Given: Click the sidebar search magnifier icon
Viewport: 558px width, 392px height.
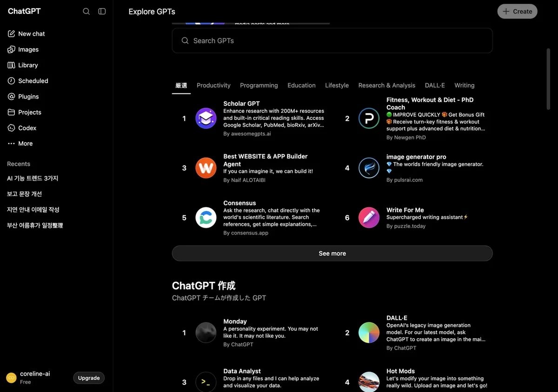Looking at the screenshot, I should 86,11.
